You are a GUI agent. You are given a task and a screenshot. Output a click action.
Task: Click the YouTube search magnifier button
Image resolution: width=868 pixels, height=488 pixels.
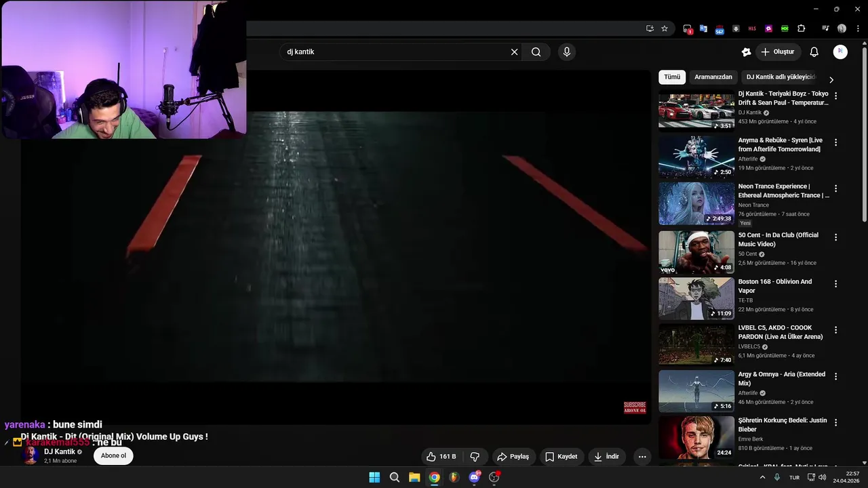click(x=536, y=52)
